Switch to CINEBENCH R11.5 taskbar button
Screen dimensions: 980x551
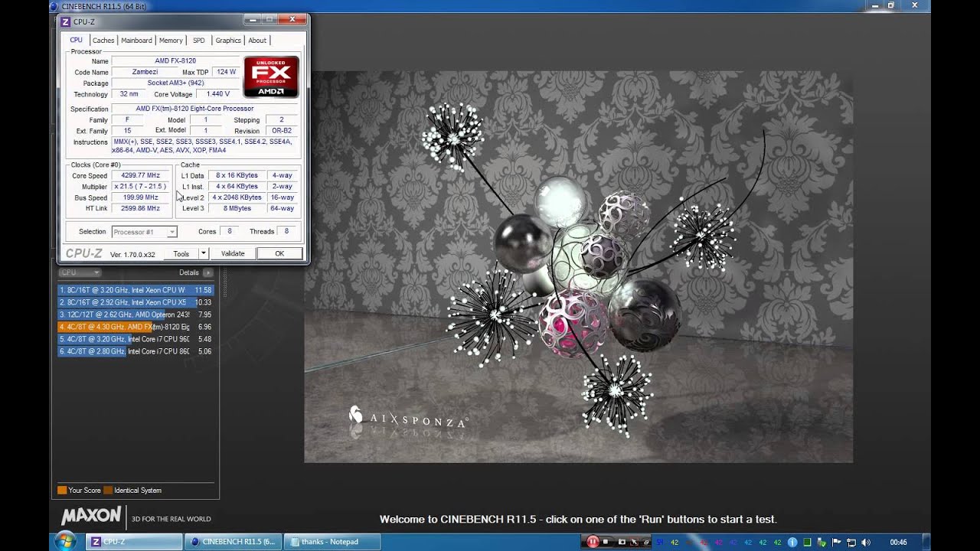[x=233, y=542]
